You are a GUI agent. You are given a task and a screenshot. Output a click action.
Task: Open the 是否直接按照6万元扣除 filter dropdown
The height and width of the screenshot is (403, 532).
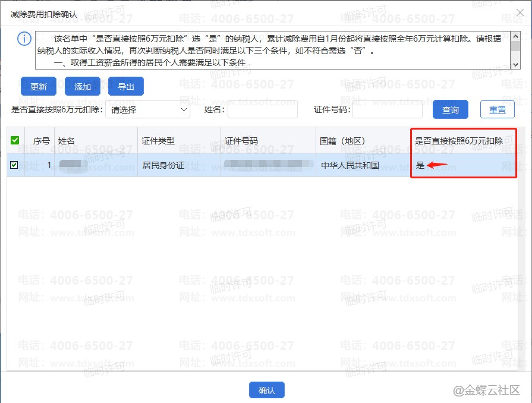[x=147, y=109]
